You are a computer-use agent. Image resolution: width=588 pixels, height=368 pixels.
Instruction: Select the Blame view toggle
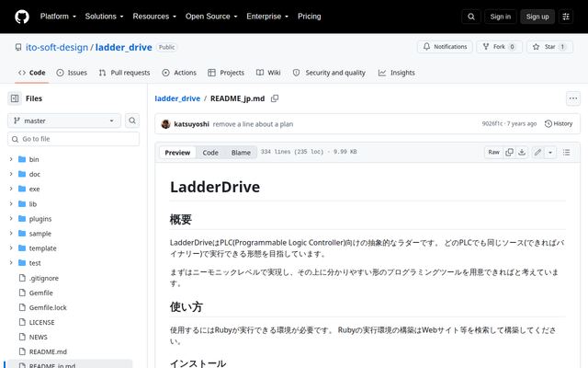(241, 153)
